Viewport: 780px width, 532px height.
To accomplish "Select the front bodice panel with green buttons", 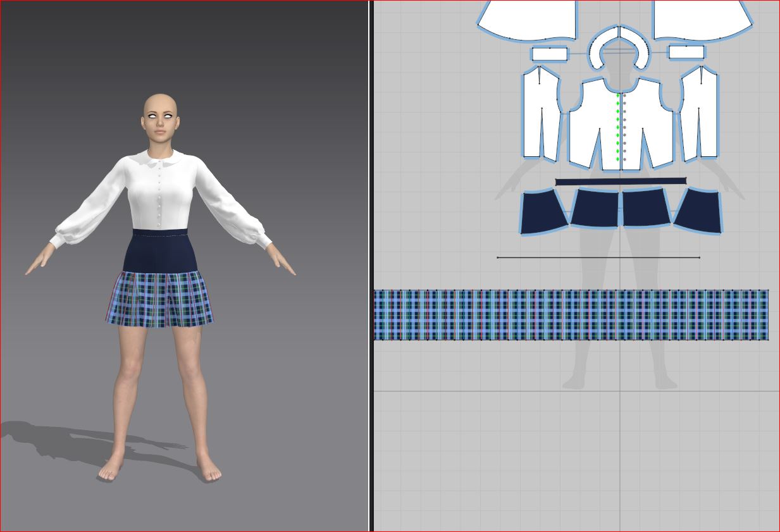I will click(595, 123).
